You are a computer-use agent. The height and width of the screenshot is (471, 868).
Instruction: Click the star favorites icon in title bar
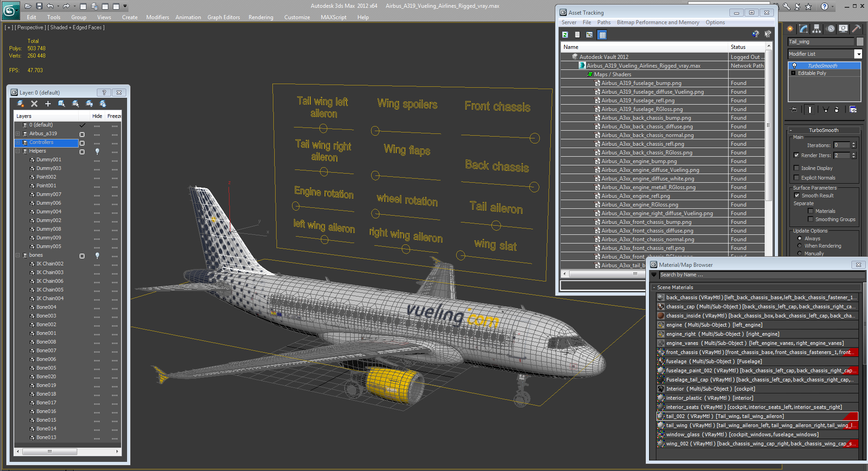(809, 6)
